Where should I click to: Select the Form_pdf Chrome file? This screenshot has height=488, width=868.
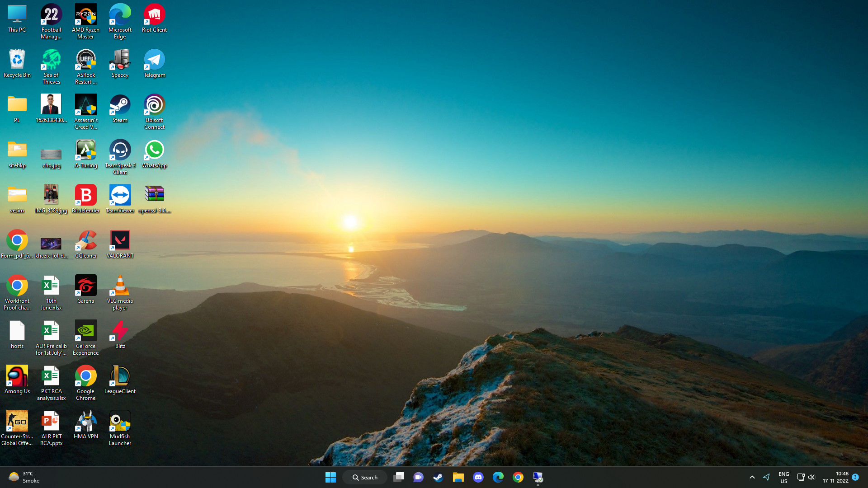pos(17,245)
